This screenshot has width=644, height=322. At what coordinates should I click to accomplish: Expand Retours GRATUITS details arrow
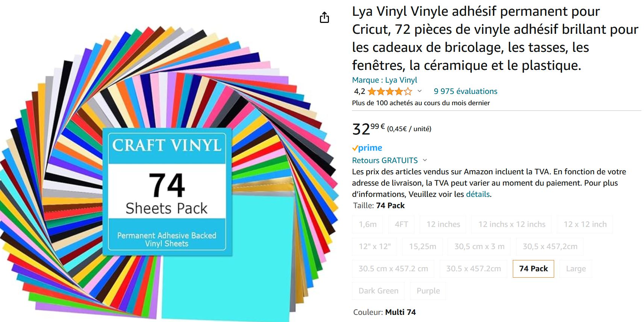click(425, 160)
